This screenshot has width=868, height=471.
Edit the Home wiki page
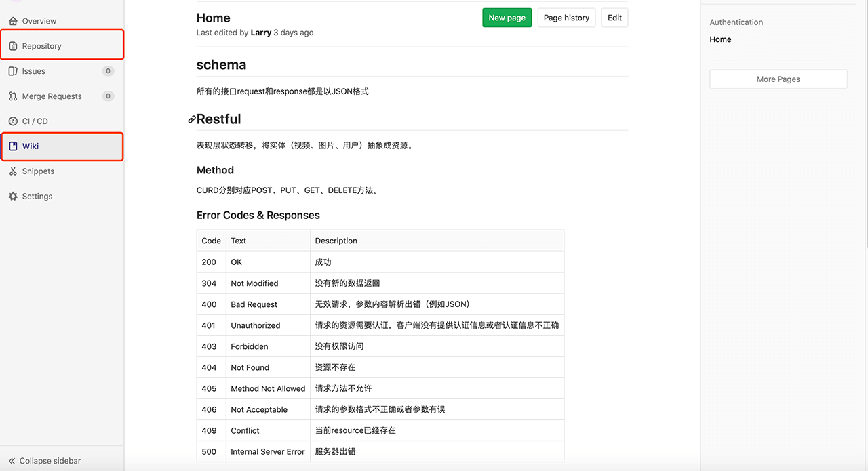click(x=614, y=18)
